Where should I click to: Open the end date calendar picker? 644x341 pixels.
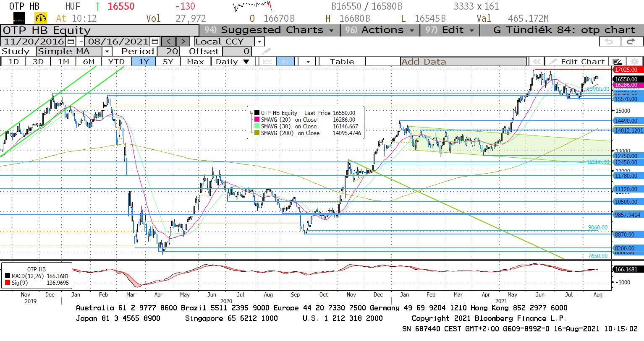pos(155,42)
